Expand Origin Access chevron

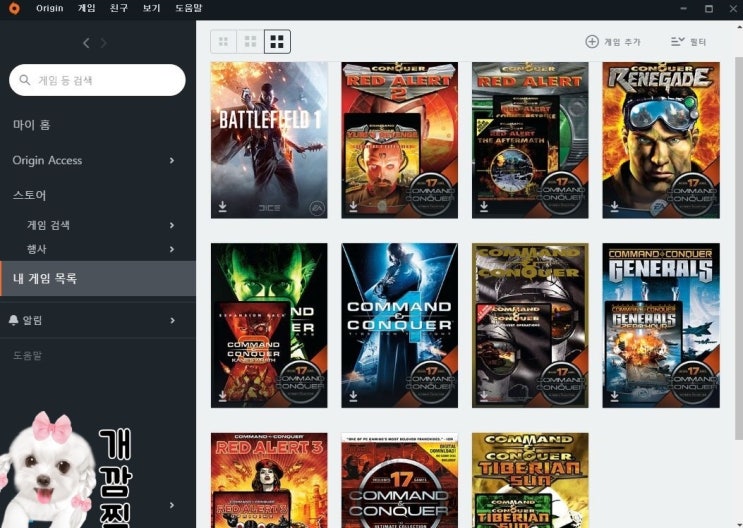click(172, 161)
